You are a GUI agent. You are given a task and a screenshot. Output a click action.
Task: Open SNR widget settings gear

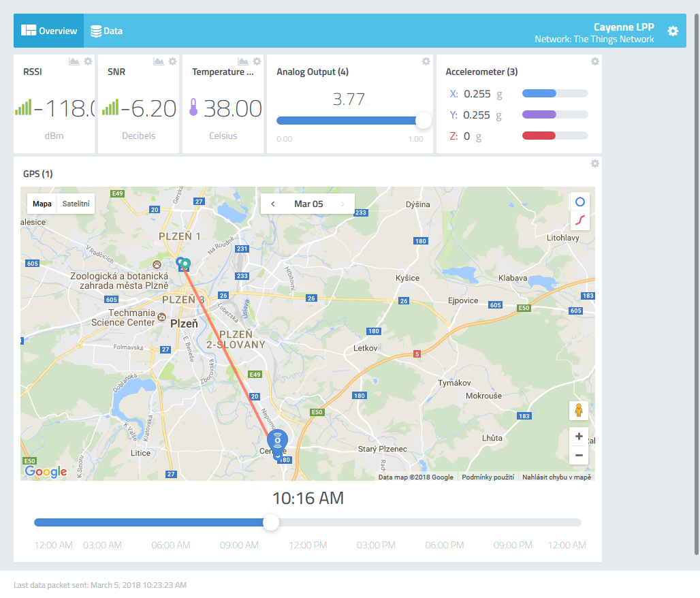point(172,61)
